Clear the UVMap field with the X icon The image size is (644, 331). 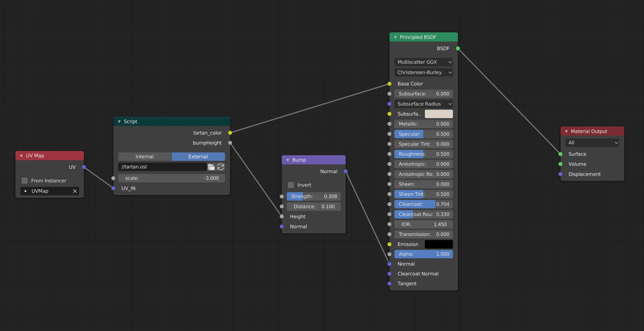[75, 191]
